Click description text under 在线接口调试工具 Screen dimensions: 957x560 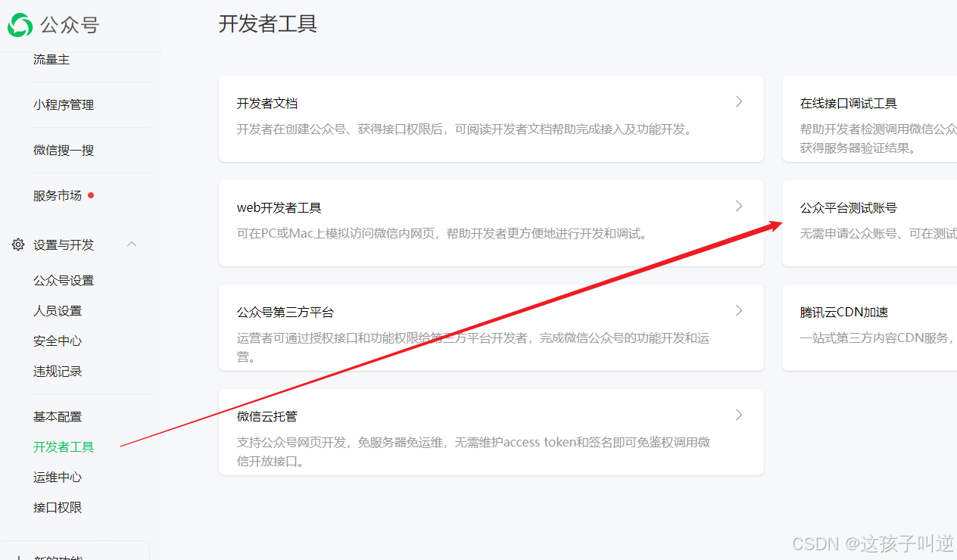878,138
